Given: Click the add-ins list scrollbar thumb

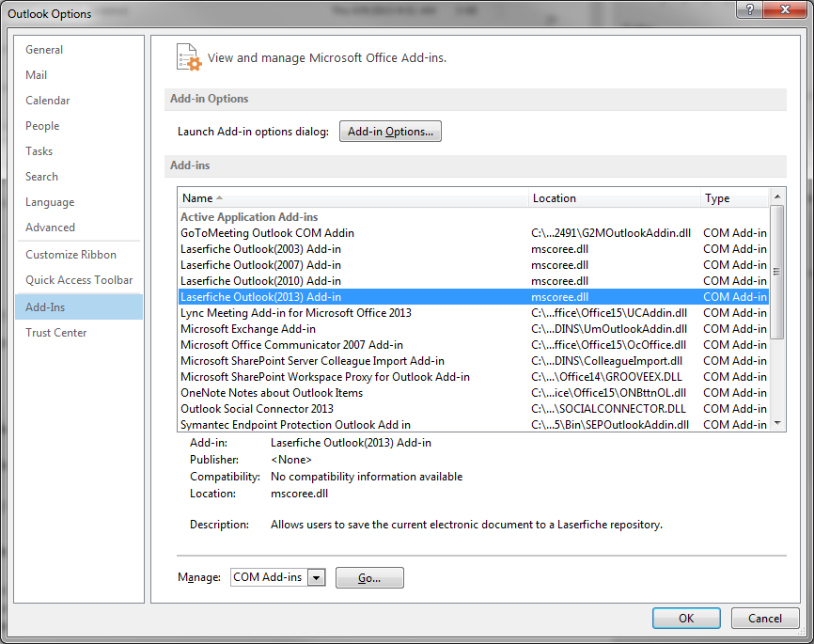Looking at the screenshot, I should click(777, 272).
